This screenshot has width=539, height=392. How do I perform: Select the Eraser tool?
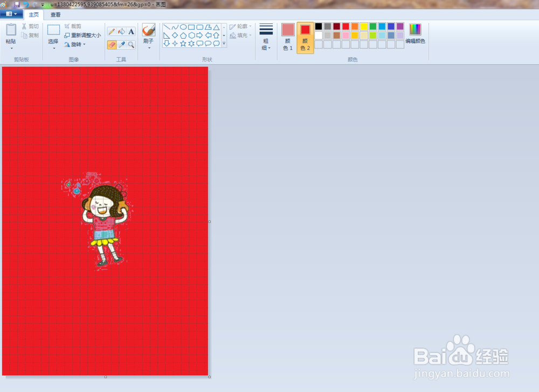tap(112, 45)
